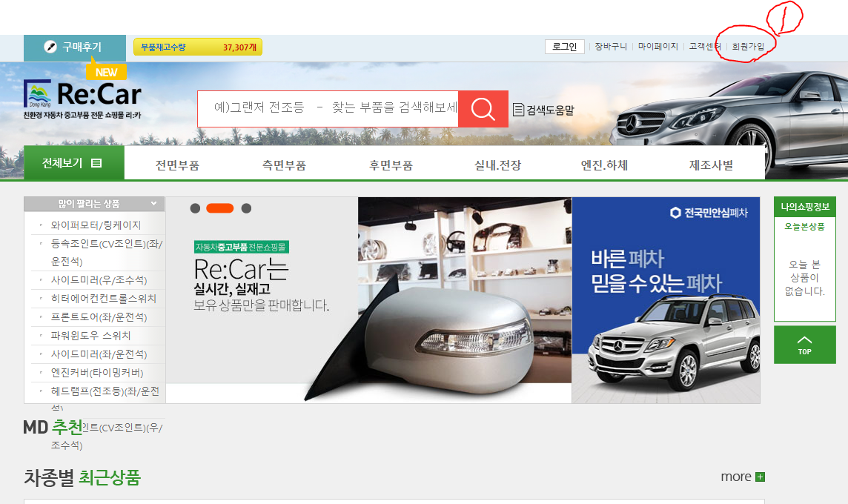Open 파워윈도우 스위치 item
The height and width of the screenshot is (504, 848).
(91, 335)
